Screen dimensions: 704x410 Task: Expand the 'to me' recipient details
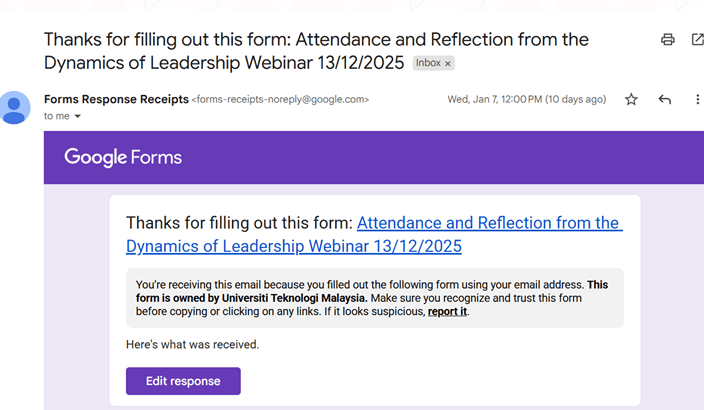point(78,117)
